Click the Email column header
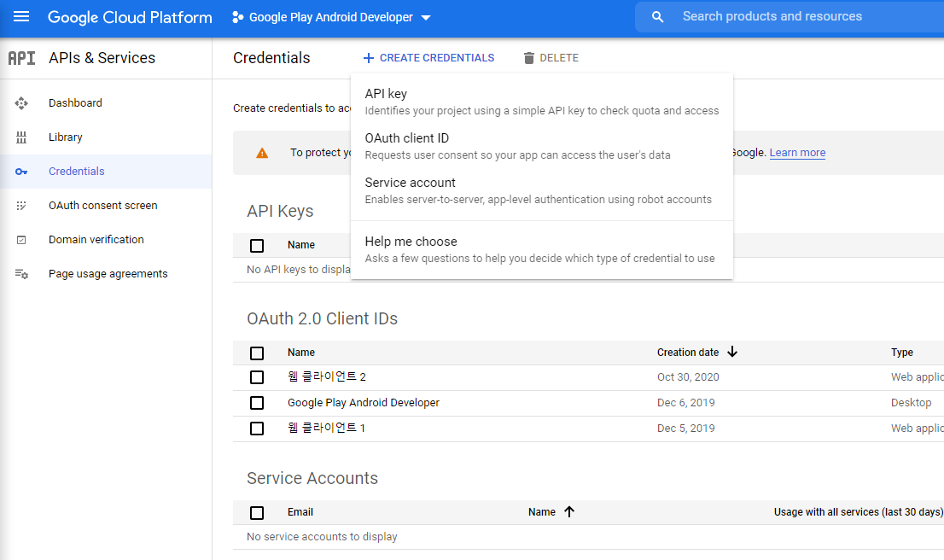 pos(300,512)
